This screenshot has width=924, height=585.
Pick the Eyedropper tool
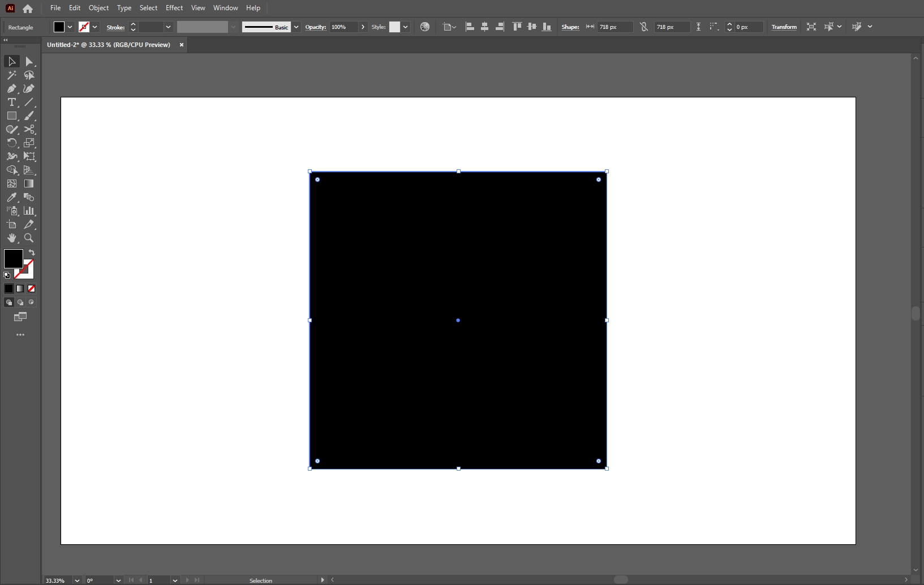point(11,197)
